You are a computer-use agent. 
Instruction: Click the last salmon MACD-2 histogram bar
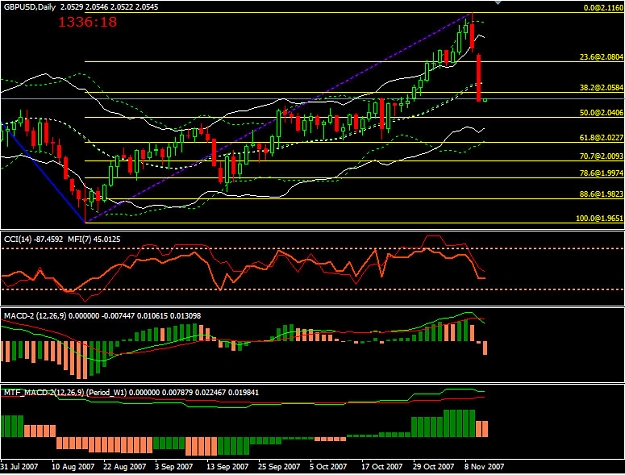pyautogui.click(x=485, y=348)
